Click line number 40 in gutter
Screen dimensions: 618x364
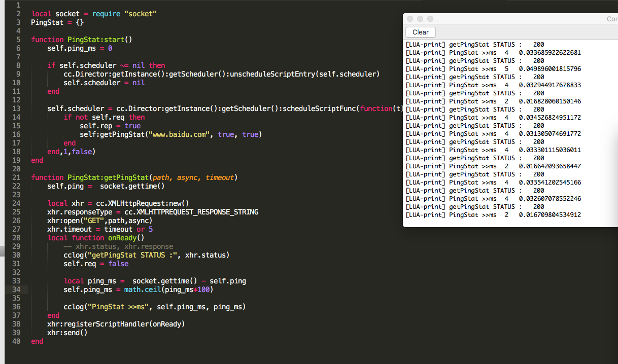click(16, 342)
